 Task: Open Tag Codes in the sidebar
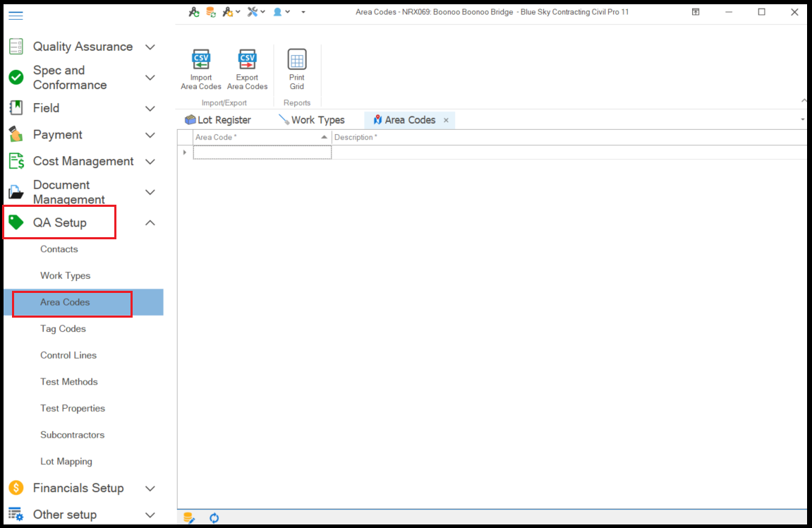point(63,329)
